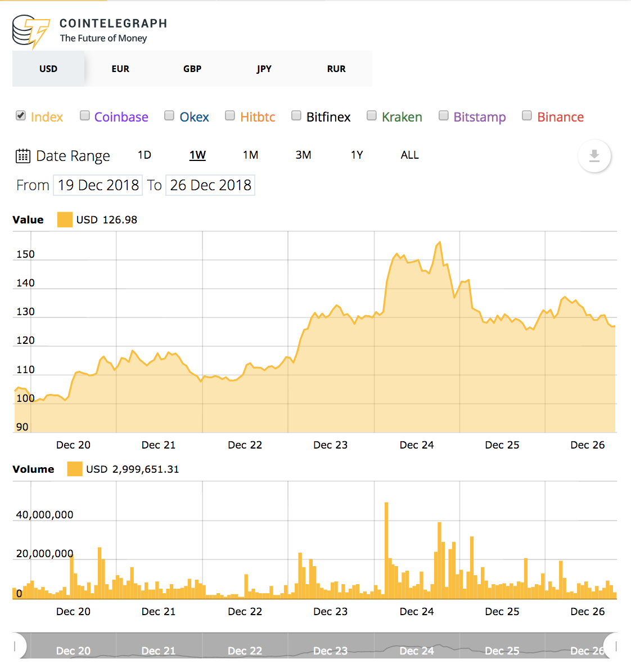Click the Volume legend orange swatch
The image size is (631, 672).
click(75, 469)
